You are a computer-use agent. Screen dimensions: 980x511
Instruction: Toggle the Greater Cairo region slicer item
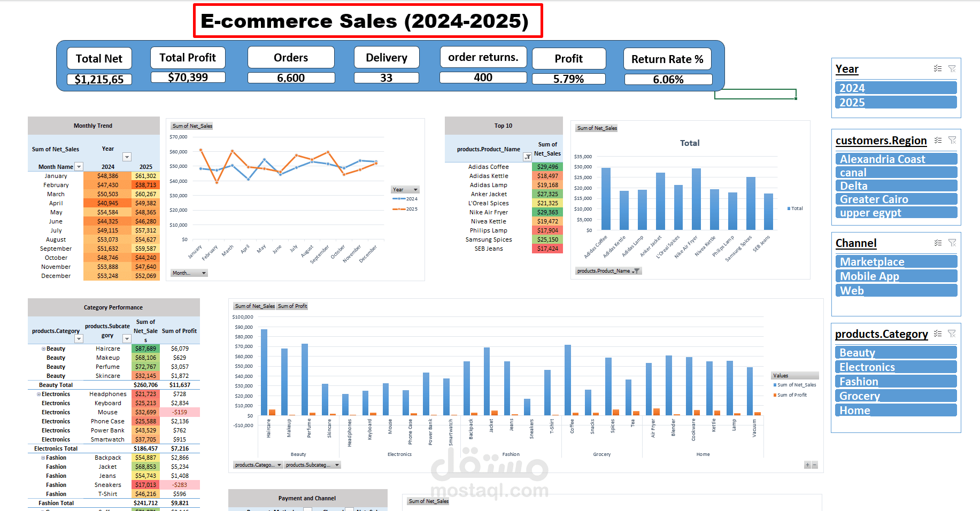tap(896, 199)
